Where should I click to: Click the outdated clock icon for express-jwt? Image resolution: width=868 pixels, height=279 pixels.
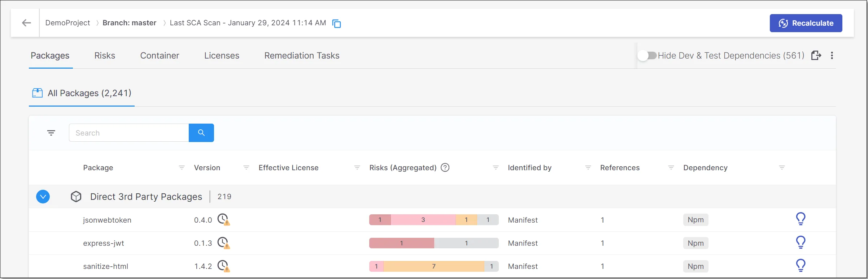(x=223, y=243)
